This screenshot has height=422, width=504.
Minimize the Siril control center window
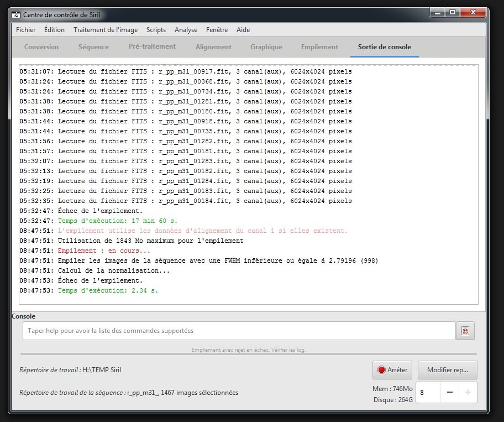[438, 13]
